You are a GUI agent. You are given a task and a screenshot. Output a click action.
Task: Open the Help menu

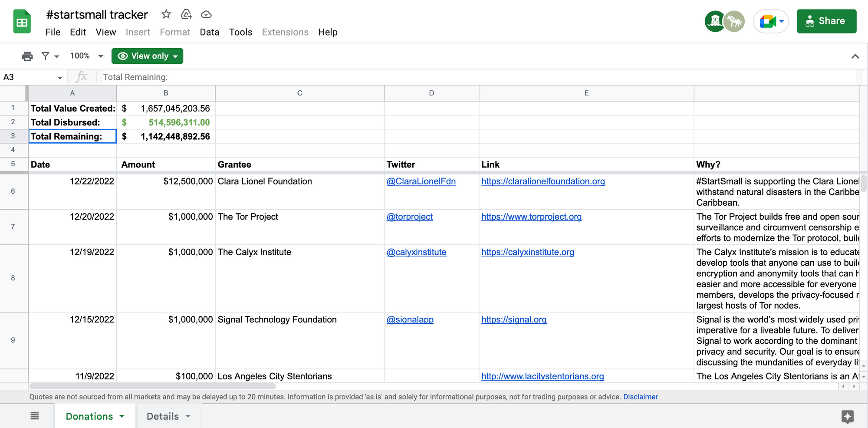[328, 32]
